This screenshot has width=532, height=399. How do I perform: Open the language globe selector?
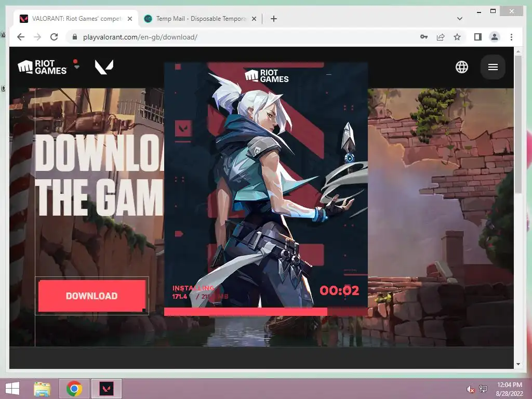[x=461, y=67]
